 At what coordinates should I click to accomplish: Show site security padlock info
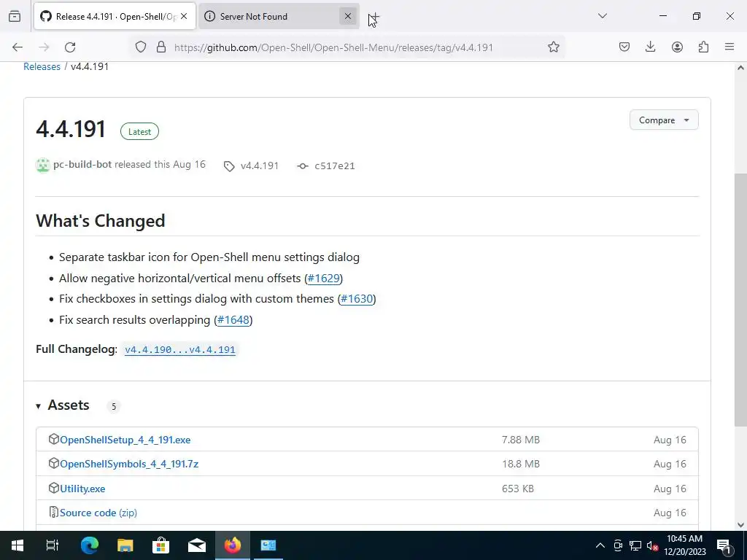tap(161, 47)
